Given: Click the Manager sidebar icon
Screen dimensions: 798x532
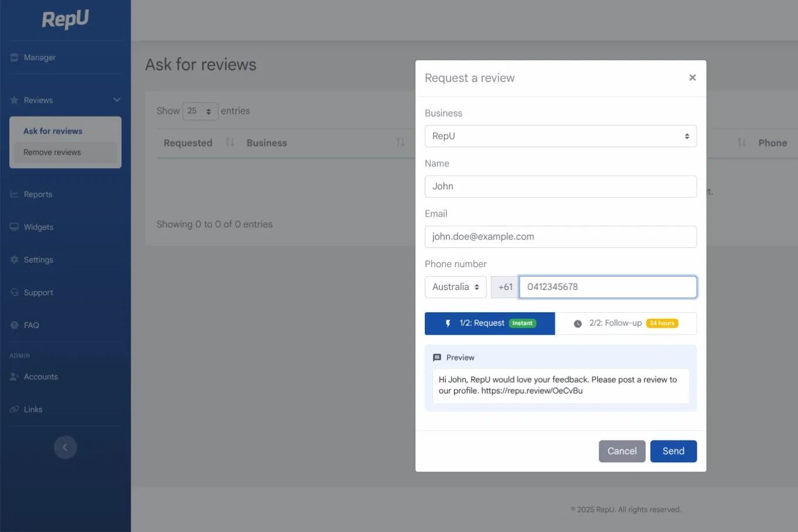Looking at the screenshot, I should [x=15, y=57].
